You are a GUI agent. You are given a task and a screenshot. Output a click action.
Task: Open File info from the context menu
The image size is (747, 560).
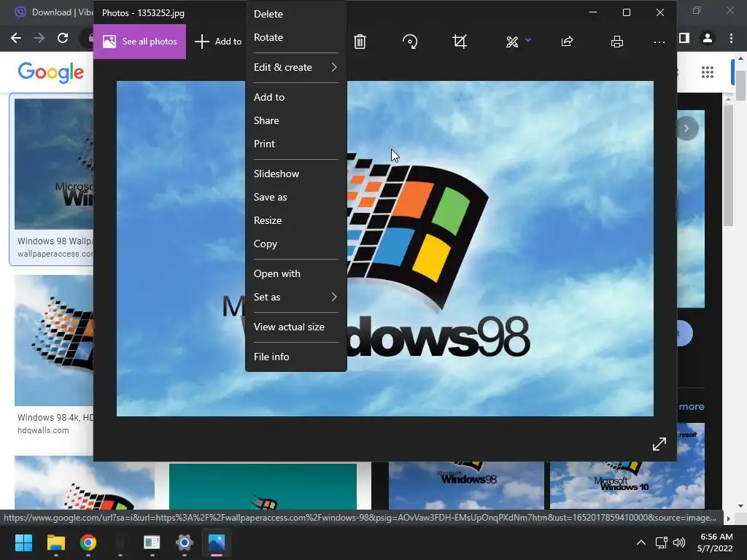click(x=295, y=357)
